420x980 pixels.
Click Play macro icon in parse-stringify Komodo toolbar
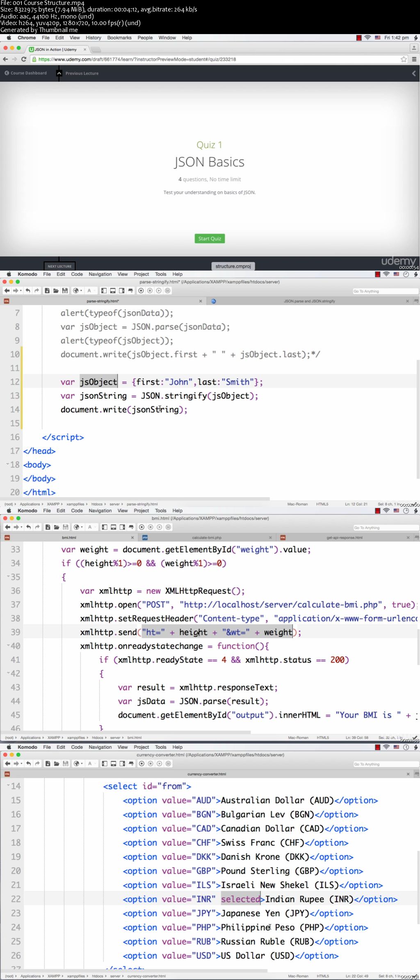[x=159, y=291]
